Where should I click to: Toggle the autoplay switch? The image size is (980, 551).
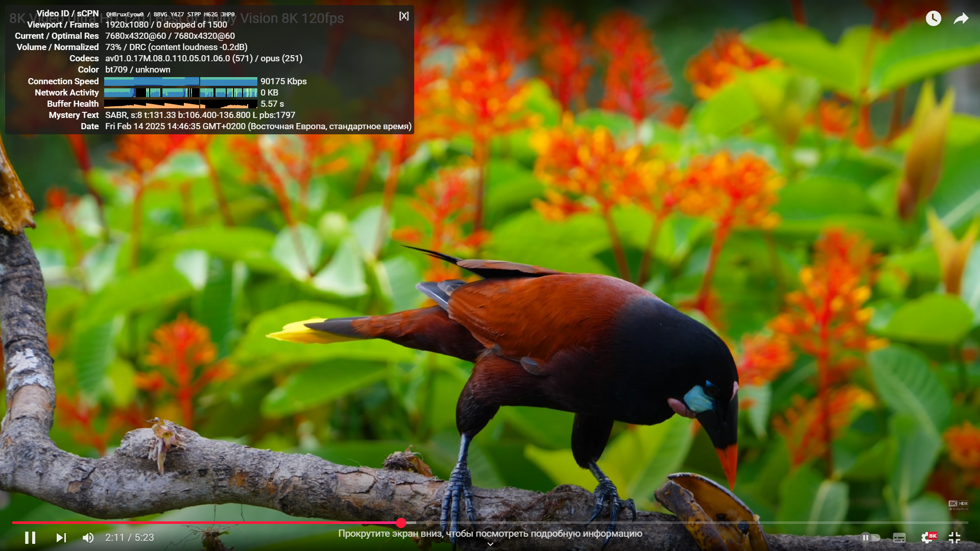click(x=871, y=537)
